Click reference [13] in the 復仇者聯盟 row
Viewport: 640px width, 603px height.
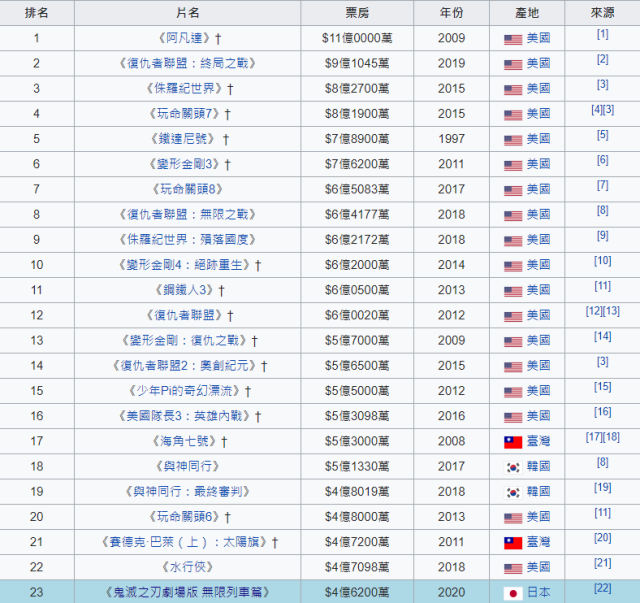coord(612,311)
